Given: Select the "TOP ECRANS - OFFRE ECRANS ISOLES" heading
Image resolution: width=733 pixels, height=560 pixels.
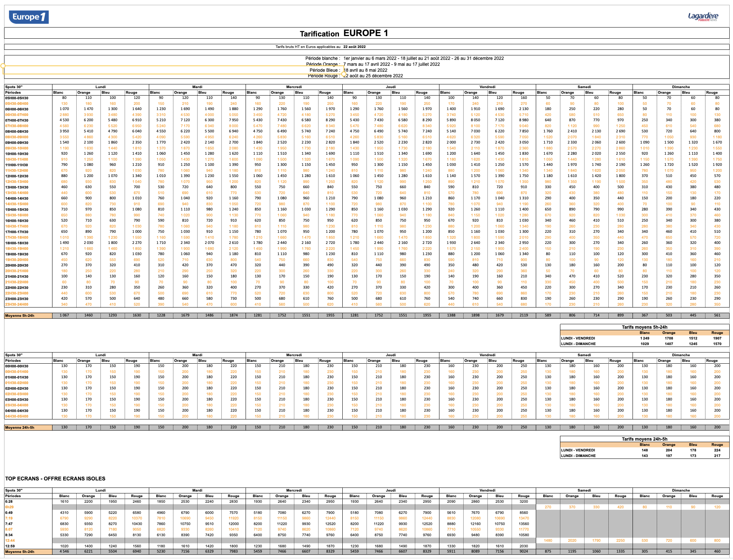Looking at the screenshot, I should point(55,479).
